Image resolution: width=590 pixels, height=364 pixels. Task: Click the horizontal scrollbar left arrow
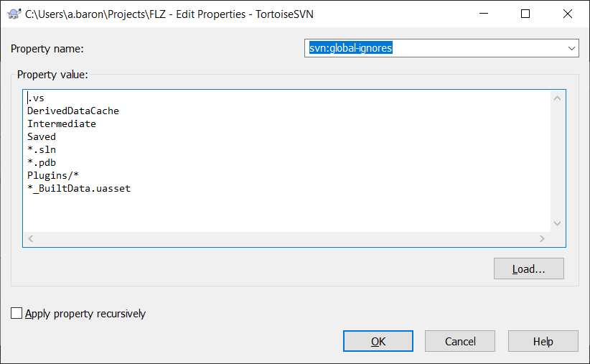pyautogui.click(x=31, y=238)
